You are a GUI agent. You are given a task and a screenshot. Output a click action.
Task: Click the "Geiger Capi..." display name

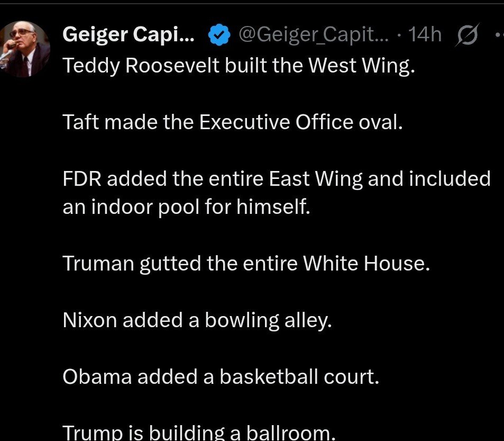128,35
